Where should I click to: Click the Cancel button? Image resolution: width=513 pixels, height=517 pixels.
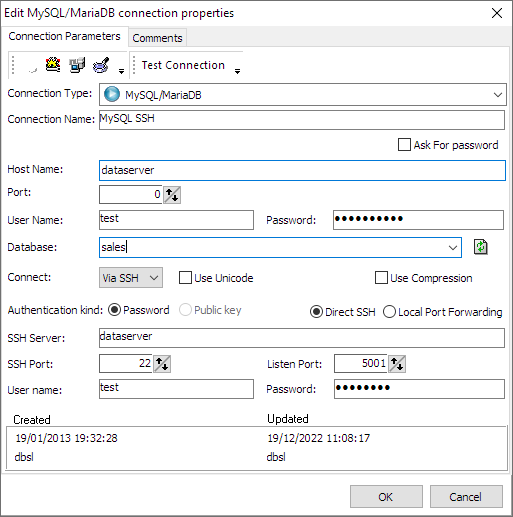[466, 497]
